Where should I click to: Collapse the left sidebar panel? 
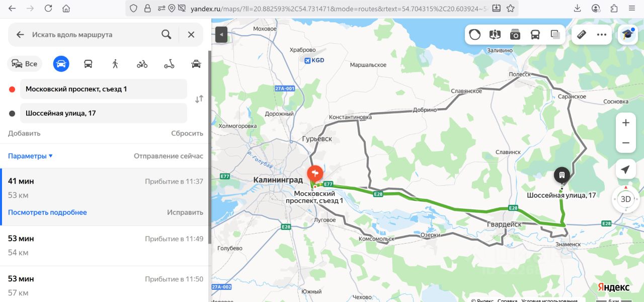click(x=221, y=35)
